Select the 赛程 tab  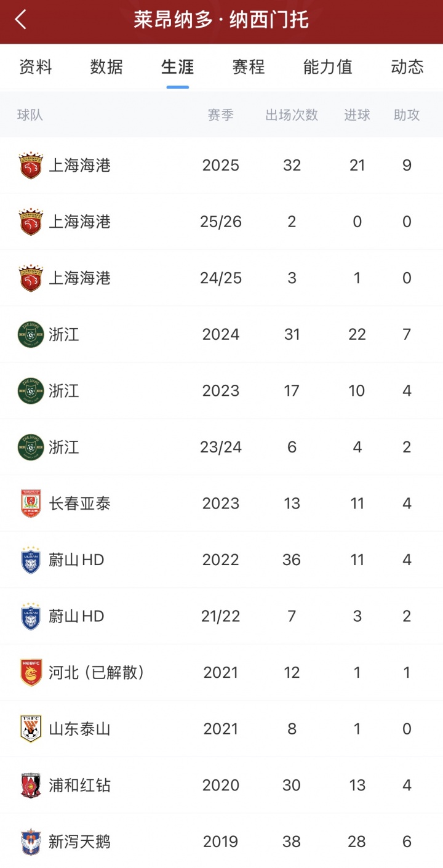coord(249,66)
